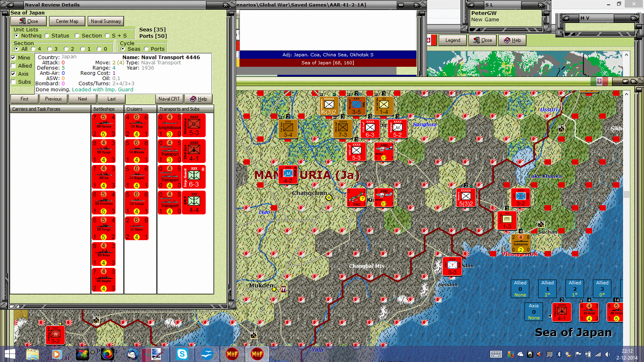Click the Battleships column header
644x362 pixels.
108,109
